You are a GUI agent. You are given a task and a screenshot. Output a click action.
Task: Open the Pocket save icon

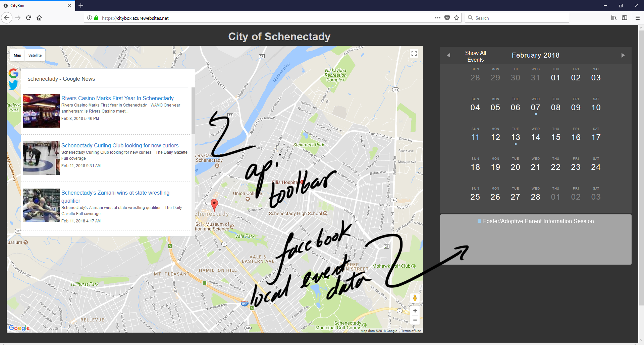[x=447, y=18]
